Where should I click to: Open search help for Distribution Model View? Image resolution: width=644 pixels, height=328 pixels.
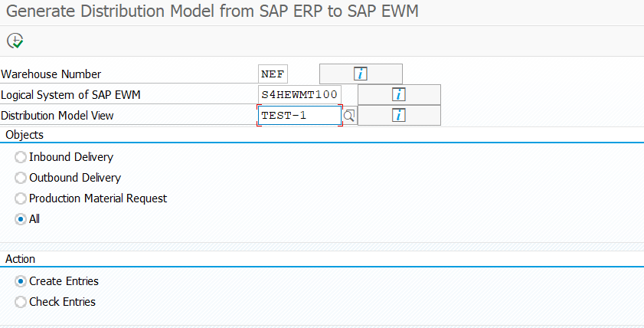pyautogui.click(x=349, y=116)
